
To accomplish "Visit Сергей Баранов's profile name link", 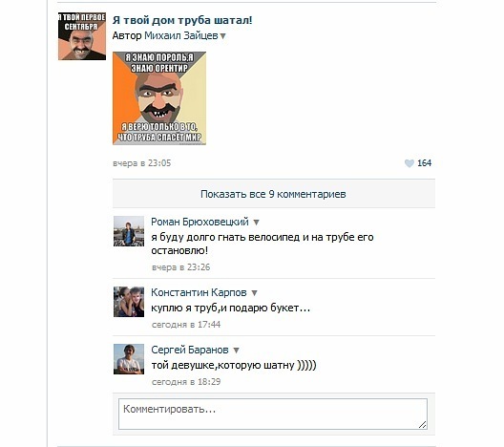I will (190, 350).
